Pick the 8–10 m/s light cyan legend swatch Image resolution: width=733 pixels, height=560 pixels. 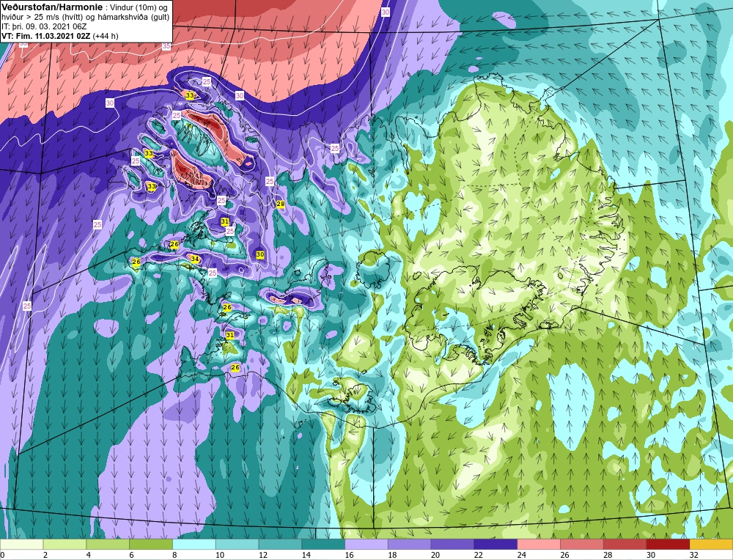[x=194, y=544]
